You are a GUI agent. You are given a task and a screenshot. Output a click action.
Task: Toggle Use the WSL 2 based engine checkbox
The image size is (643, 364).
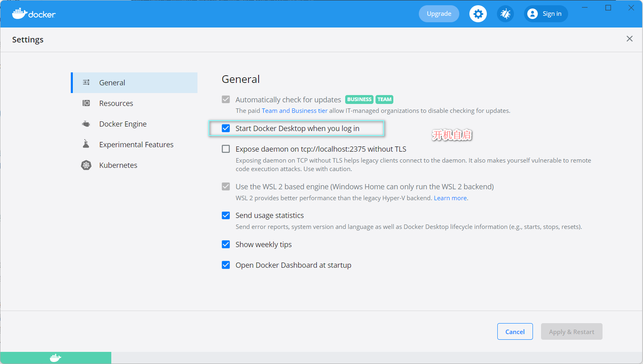226,186
